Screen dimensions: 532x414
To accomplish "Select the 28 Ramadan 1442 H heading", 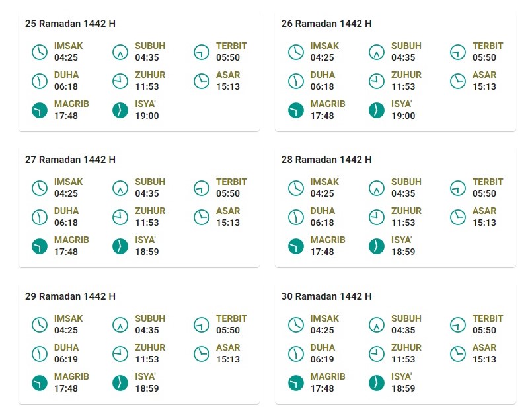I will coord(326,160).
